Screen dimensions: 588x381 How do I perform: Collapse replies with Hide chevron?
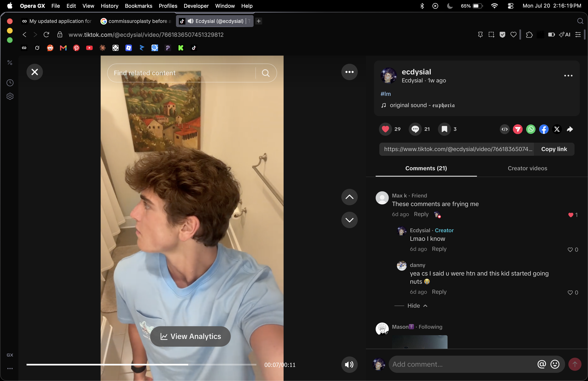click(x=418, y=306)
